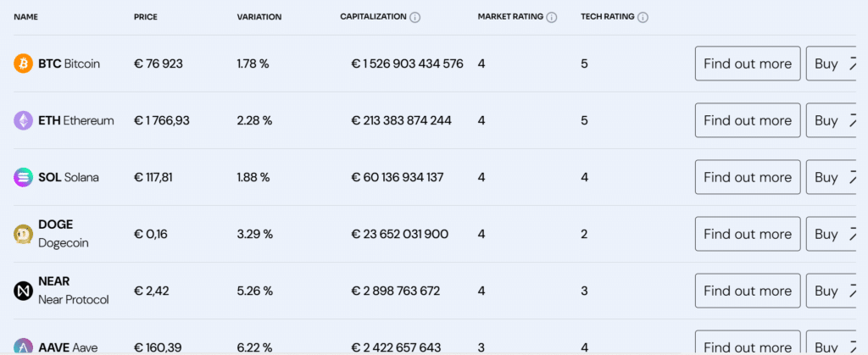Image resolution: width=868 pixels, height=355 pixels.
Task: Click the price € 117,81
Action: 154,178
